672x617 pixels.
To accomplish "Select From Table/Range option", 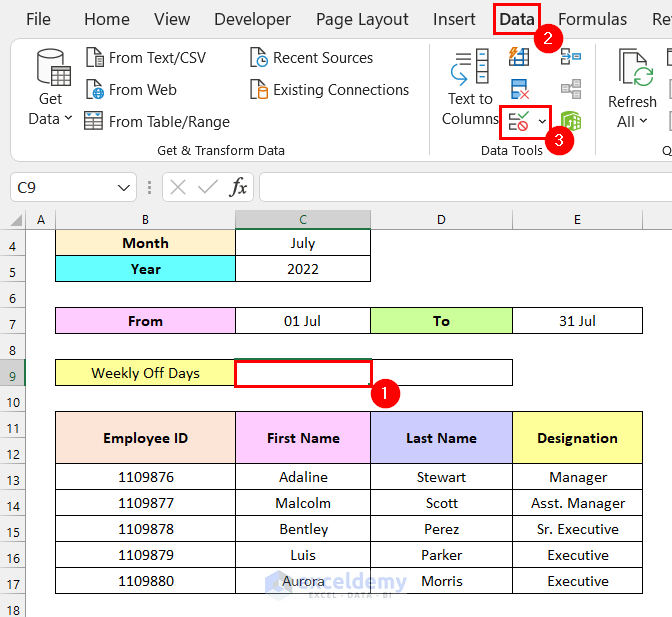I will 157,122.
